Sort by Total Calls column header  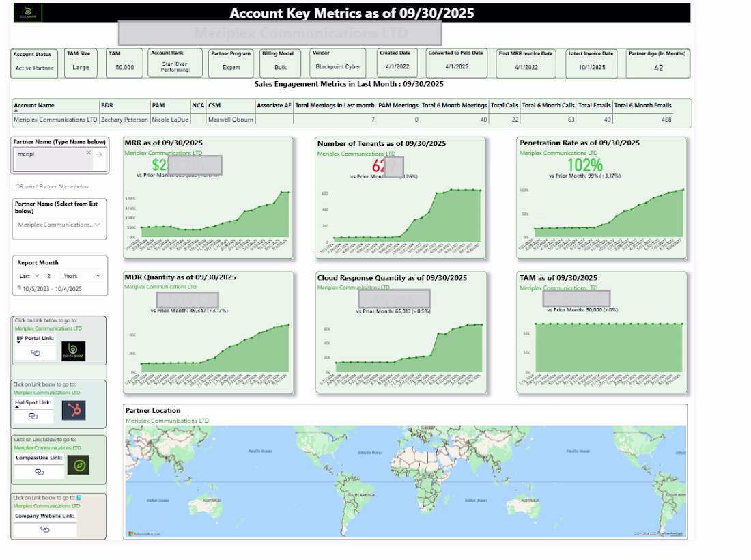(x=505, y=105)
